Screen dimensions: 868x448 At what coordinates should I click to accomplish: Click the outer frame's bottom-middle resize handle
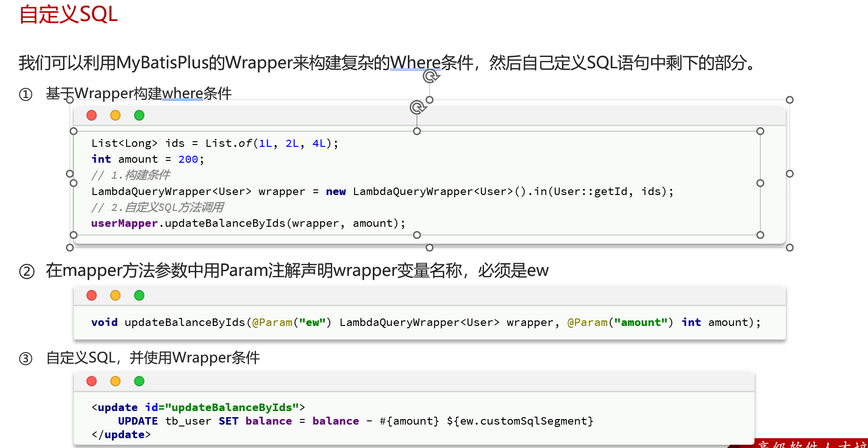click(430, 247)
